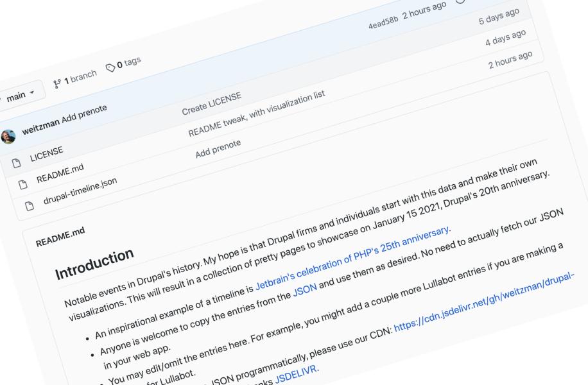The image size is (588, 385).
Task: Click the '5 days ago' timestamp
Action: click(x=499, y=16)
